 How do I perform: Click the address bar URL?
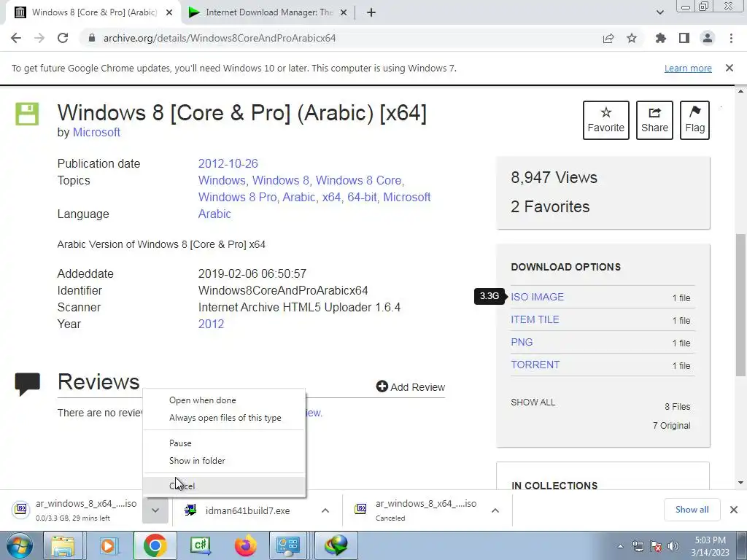(220, 38)
